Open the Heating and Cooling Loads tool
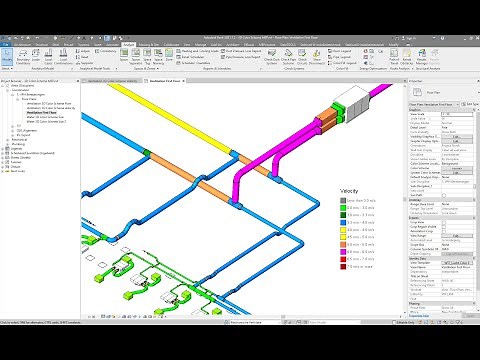480x360 pixels. tap(197, 51)
